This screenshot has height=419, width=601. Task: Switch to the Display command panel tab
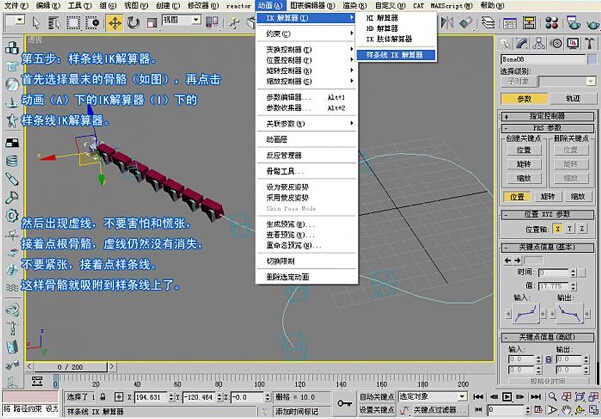point(573,43)
